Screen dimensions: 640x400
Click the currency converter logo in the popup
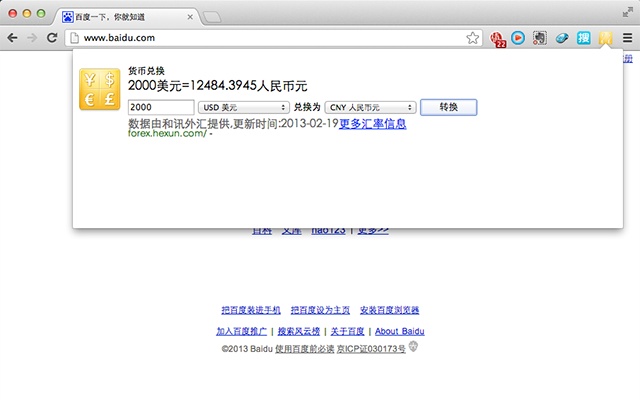pos(100,89)
